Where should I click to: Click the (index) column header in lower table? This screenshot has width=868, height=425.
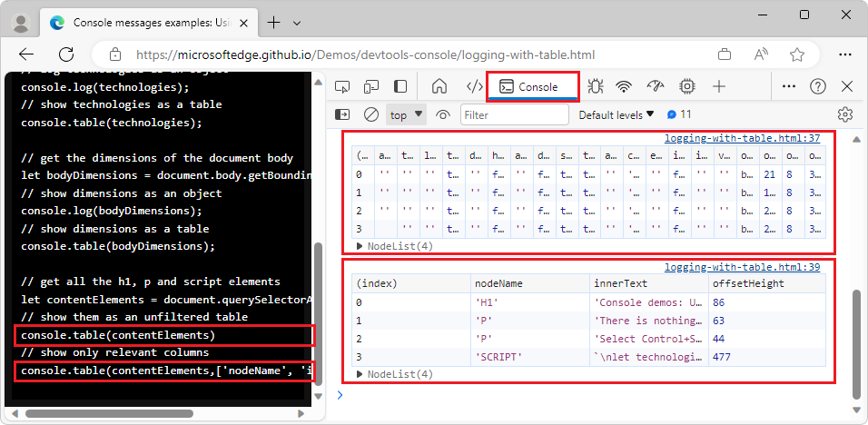tap(411, 284)
